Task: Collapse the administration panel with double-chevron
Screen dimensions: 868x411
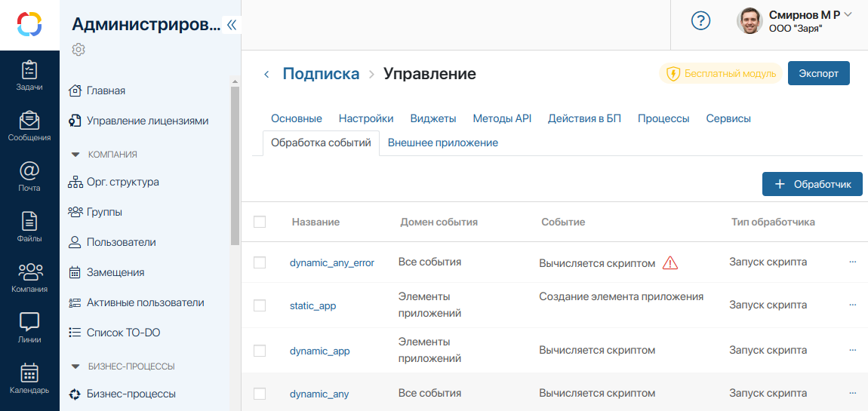Action: (x=232, y=25)
